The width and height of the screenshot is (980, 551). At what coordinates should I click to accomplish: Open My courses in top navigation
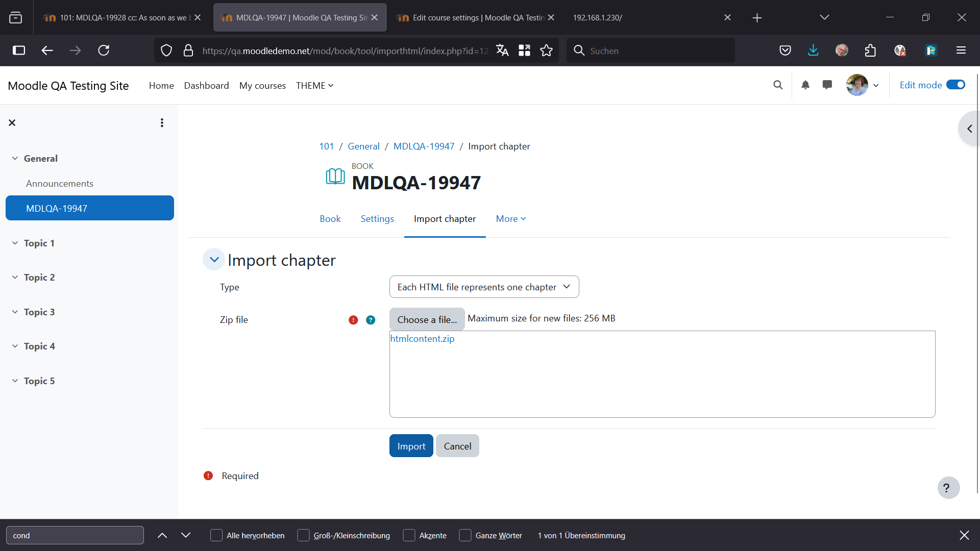pos(262,86)
